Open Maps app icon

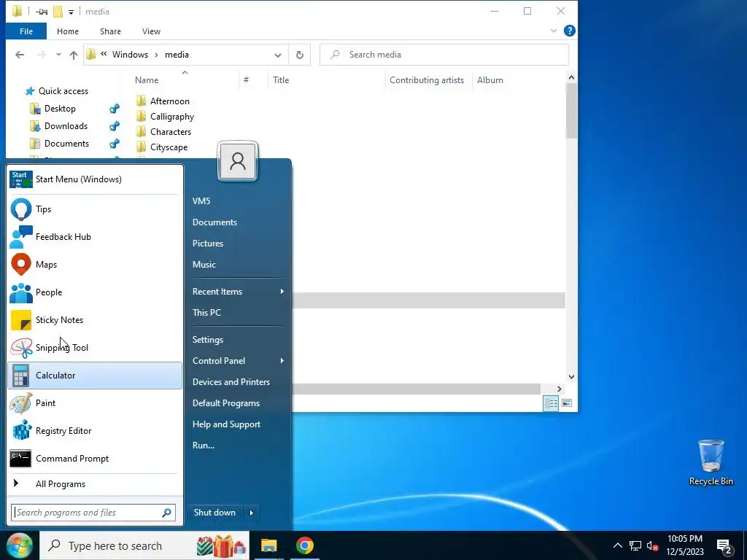coord(21,264)
